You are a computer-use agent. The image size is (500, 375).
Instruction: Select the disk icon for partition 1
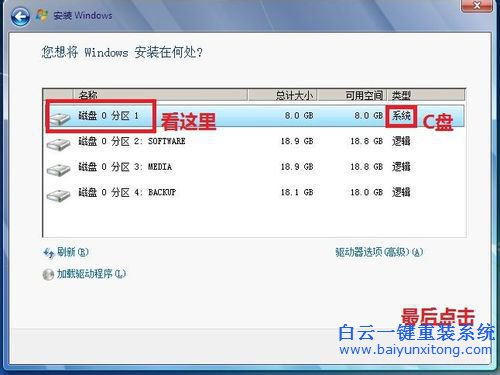click(x=59, y=119)
